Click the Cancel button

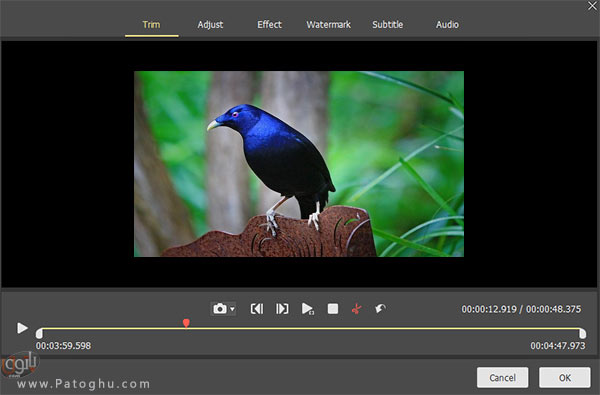tap(502, 378)
